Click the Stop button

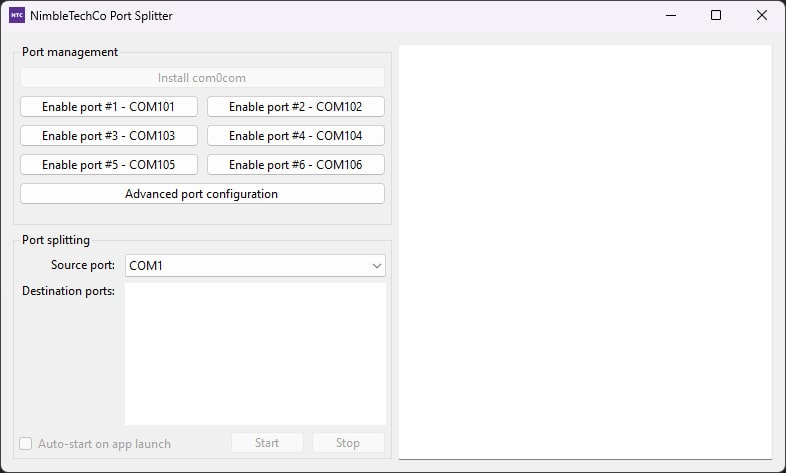[x=348, y=443]
